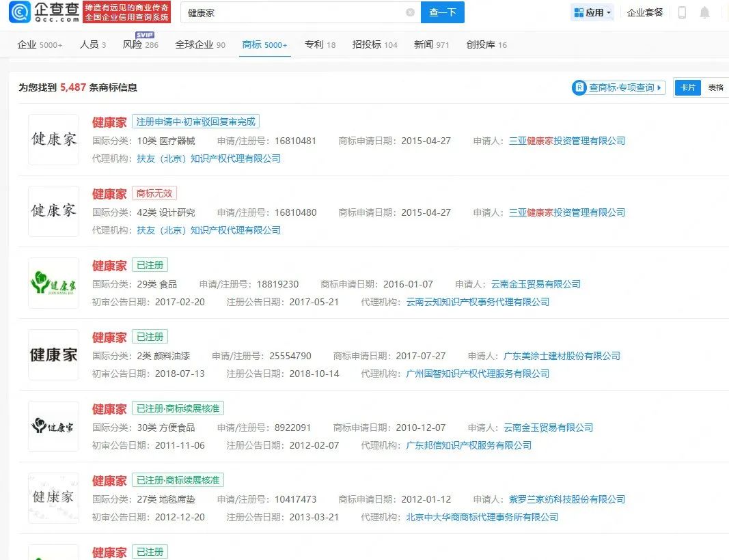Select the 卡片 view toggle
Screen dimensions: 729x560
click(687, 87)
